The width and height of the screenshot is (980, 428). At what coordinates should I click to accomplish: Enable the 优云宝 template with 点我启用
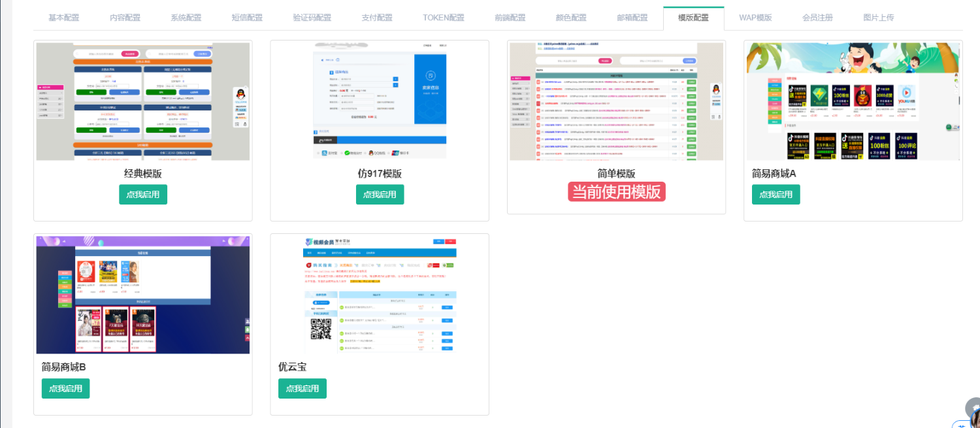point(302,388)
